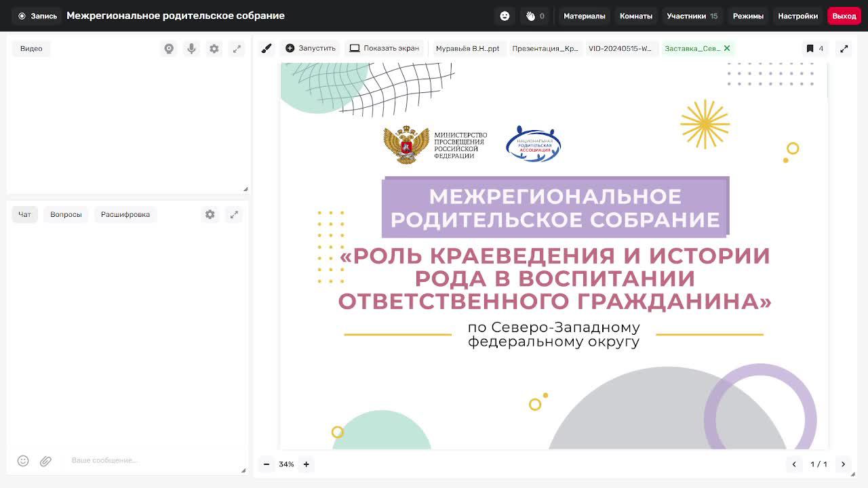Click the presentation slide preview

coord(553,256)
